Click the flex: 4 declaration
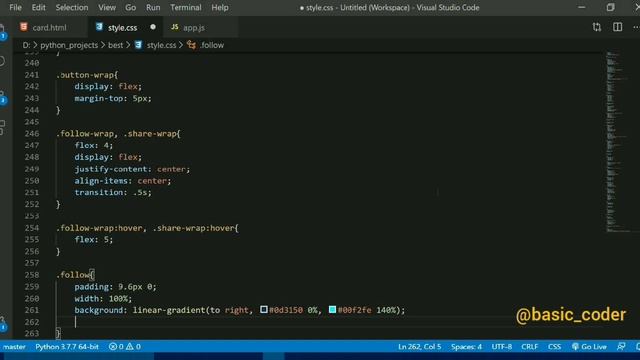The height and width of the screenshot is (360, 640). [93, 145]
